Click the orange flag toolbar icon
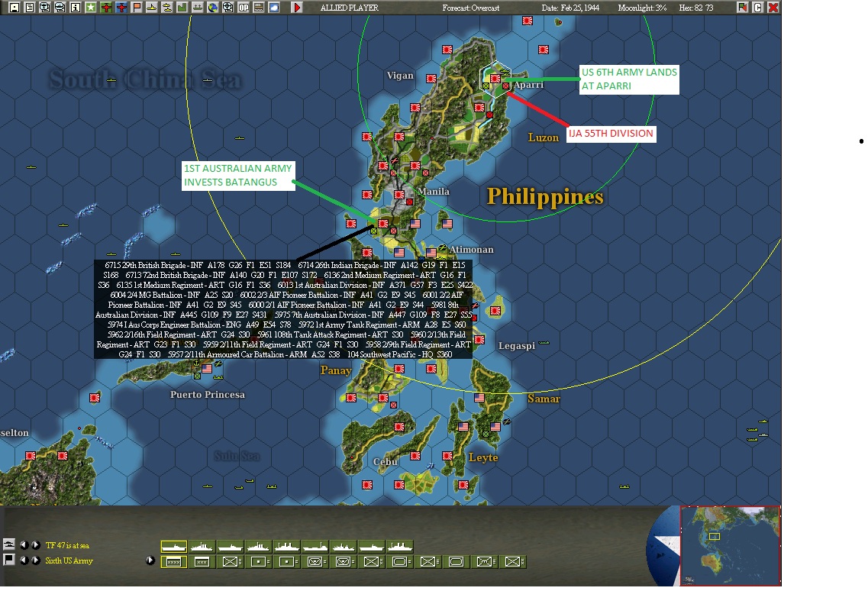Screen dimensions: 868x591 [x=136, y=8]
